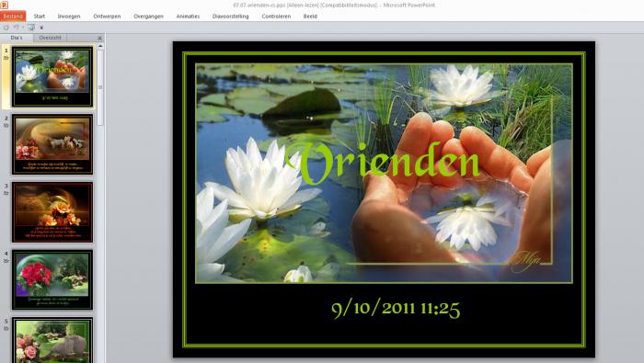The height and width of the screenshot is (363, 644).
Task: Close the slides thumbnail pane
Action: coord(99,39)
